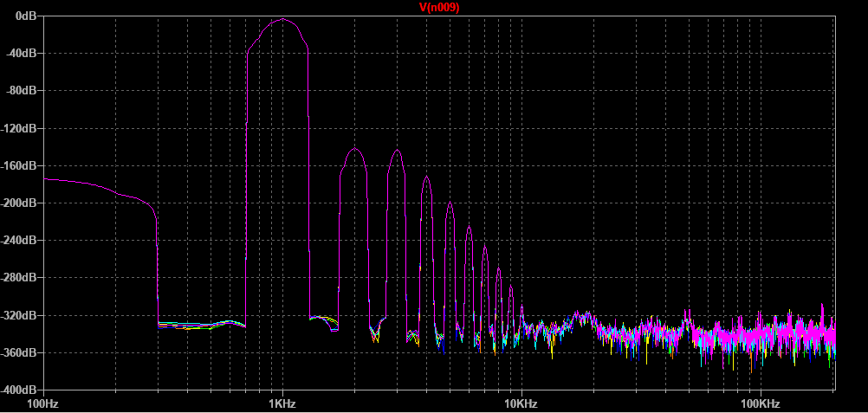Screen dimensions: 868x413
Task: Click the third harmonic peak near 3KHz
Action: tap(397, 150)
